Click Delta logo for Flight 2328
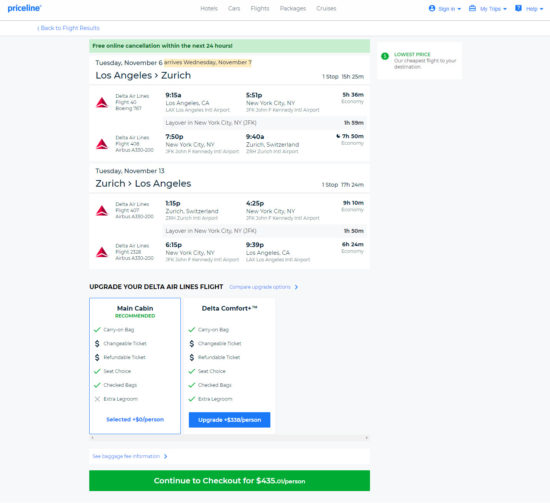The width and height of the screenshot is (550, 503). 102,252
